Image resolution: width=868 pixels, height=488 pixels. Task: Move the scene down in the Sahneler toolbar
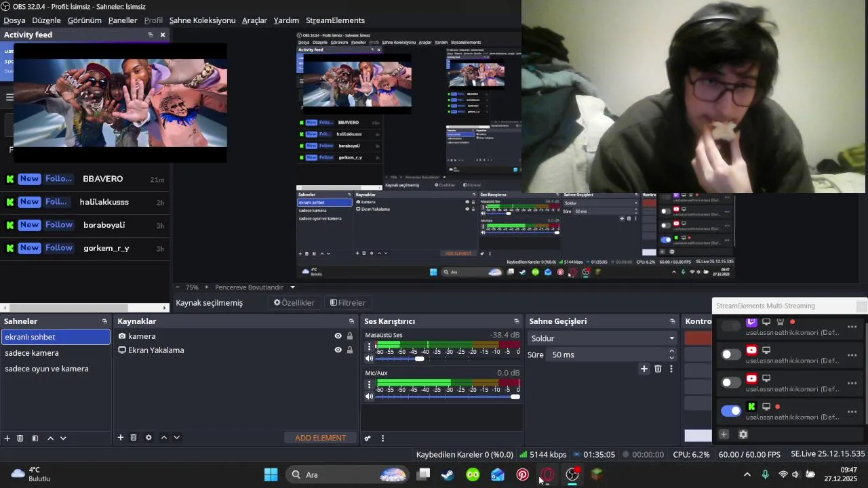tap(63, 439)
